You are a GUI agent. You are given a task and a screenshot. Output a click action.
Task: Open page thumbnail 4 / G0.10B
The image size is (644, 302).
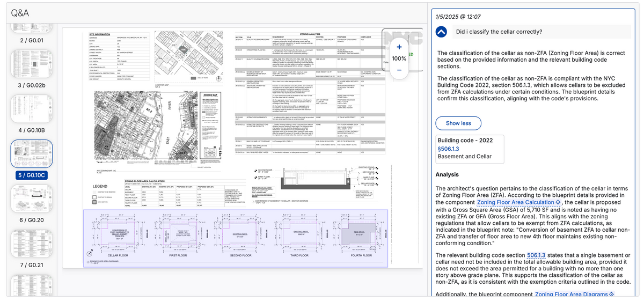pyautogui.click(x=32, y=108)
